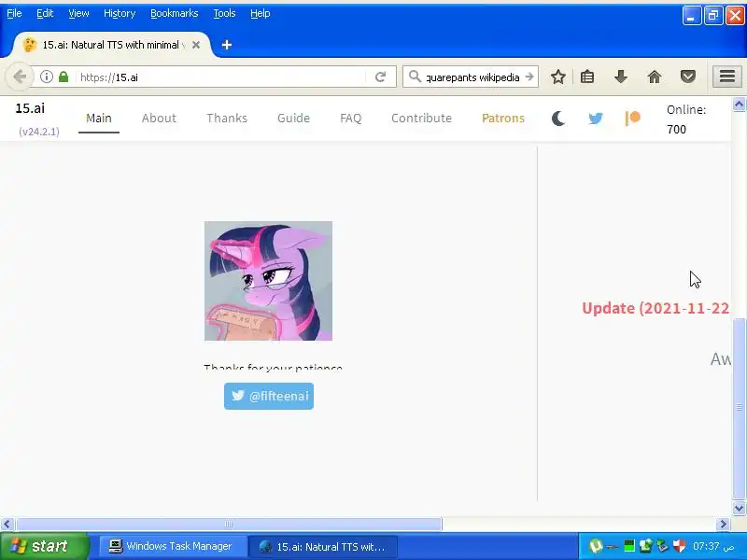747x560 pixels.
Task: Open the Contribute page
Action: point(421,119)
